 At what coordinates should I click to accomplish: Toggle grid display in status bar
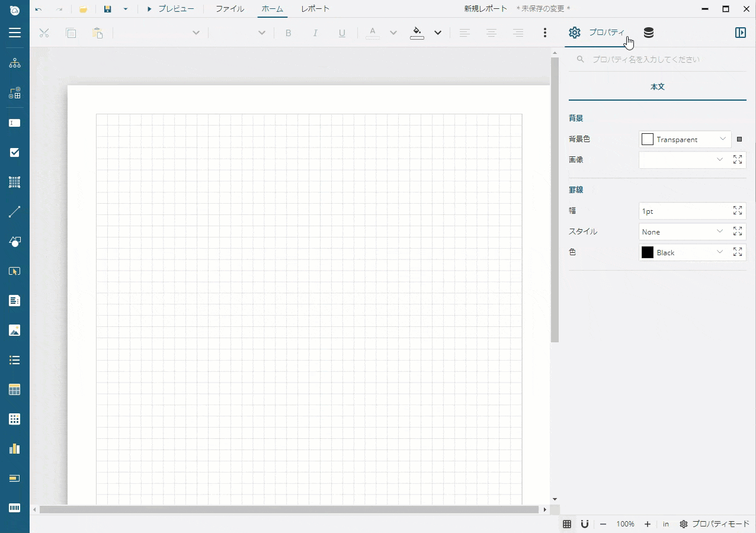click(567, 524)
